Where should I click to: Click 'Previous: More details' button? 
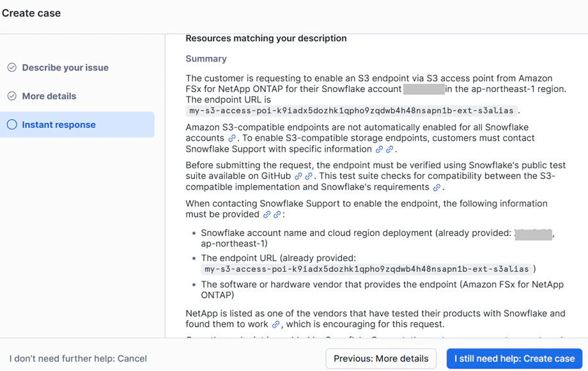[381, 359]
